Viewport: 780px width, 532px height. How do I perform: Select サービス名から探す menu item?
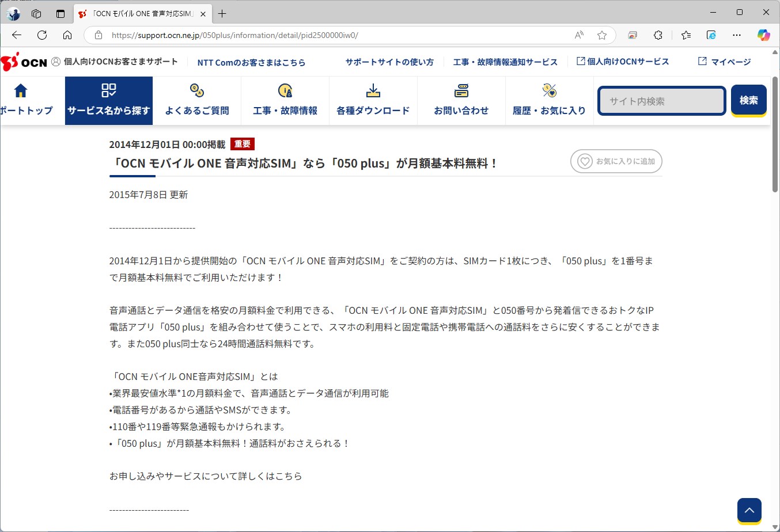pos(109,100)
